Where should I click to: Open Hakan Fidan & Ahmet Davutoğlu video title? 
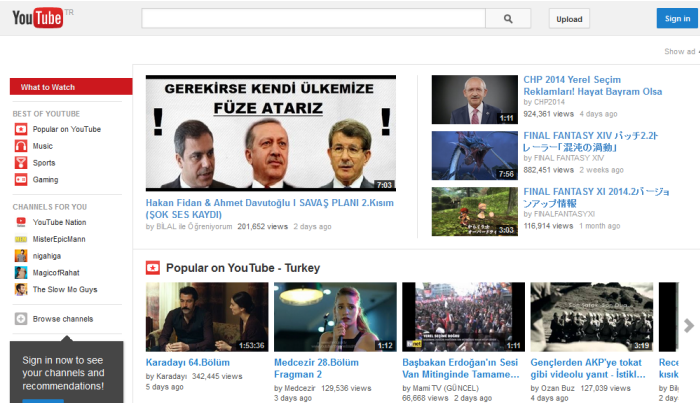tap(270, 209)
